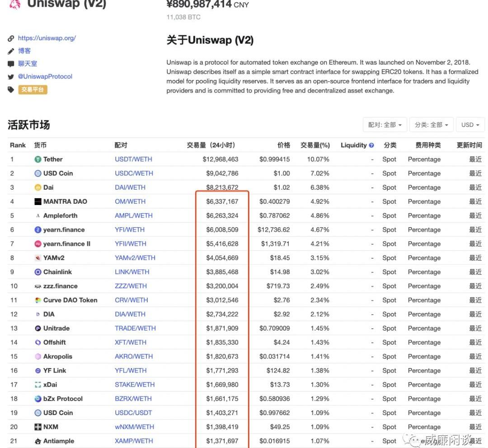The image size is (488, 448).
Task: Click the 交易平台 tag badge
Action: [33, 90]
